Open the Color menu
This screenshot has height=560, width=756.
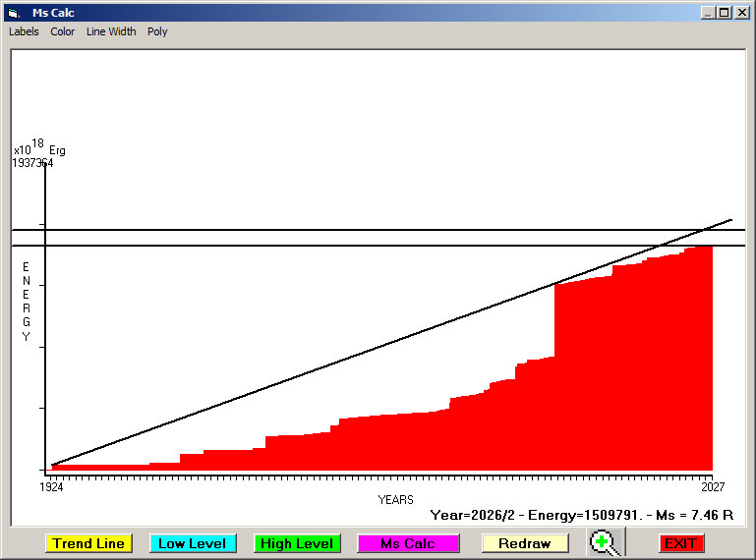pyautogui.click(x=63, y=31)
